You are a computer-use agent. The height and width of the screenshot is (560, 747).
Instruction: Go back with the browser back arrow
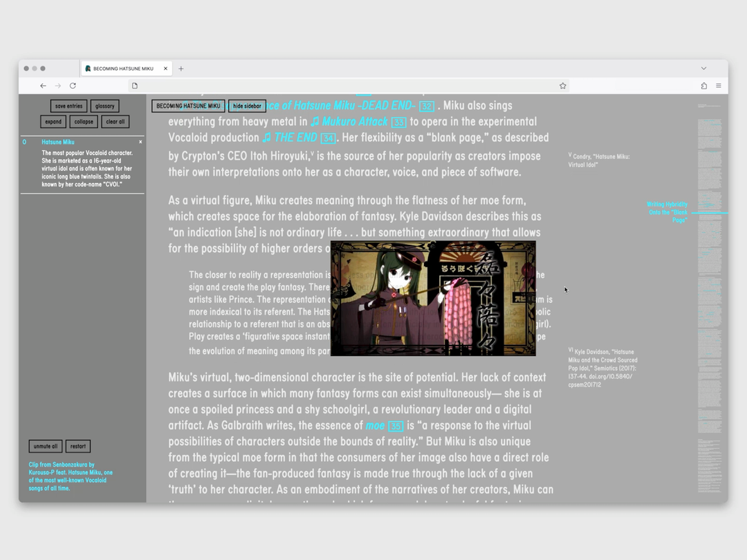(x=43, y=86)
